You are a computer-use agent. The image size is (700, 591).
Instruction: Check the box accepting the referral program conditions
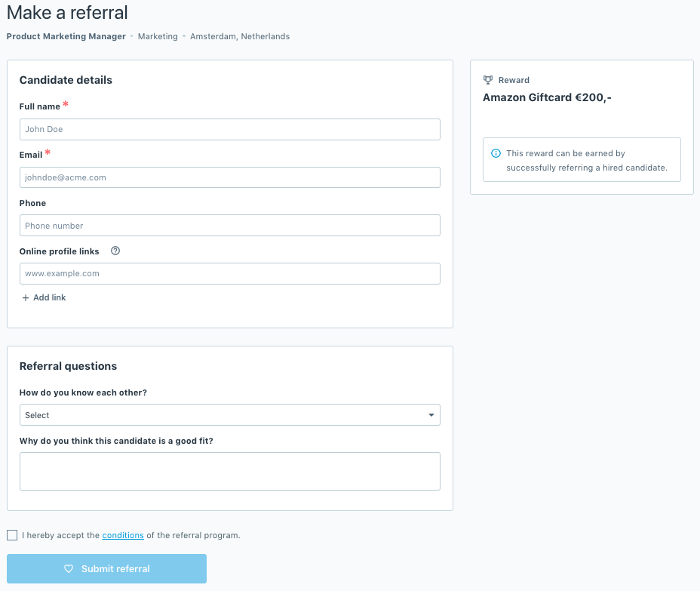12,534
